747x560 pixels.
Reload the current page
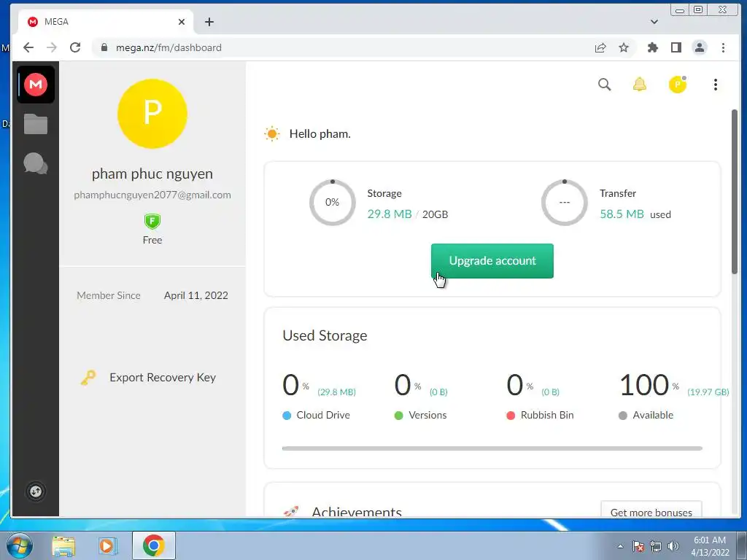point(75,47)
